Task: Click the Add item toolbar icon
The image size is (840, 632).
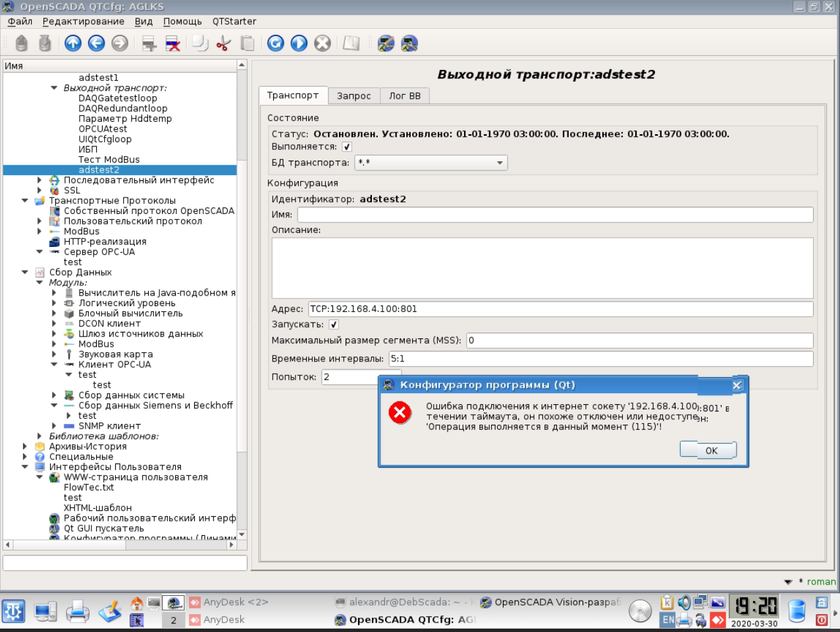Action: click(x=149, y=43)
